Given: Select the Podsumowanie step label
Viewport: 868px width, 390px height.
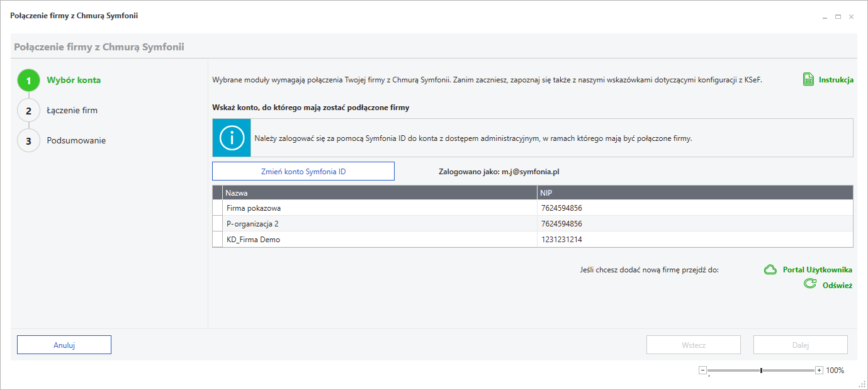Looking at the screenshot, I should pos(76,140).
